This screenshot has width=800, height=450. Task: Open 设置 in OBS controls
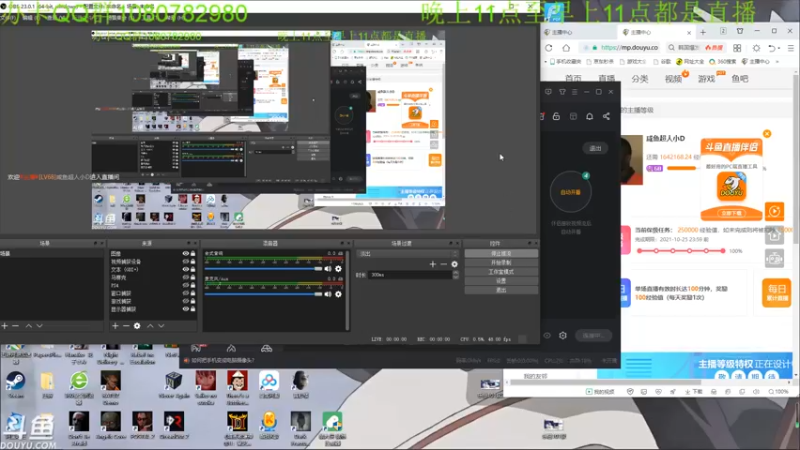coord(501,281)
